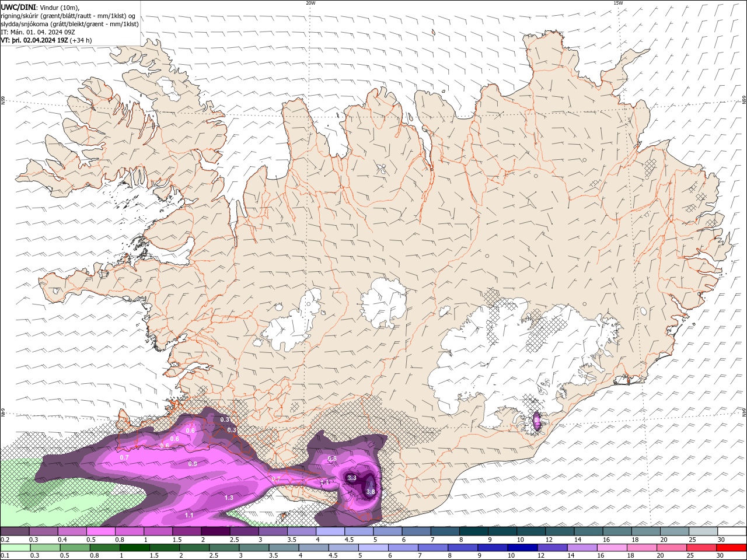Select the lower legend swatch between 2 and 2.5
The image size is (747, 560).
coord(194,548)
